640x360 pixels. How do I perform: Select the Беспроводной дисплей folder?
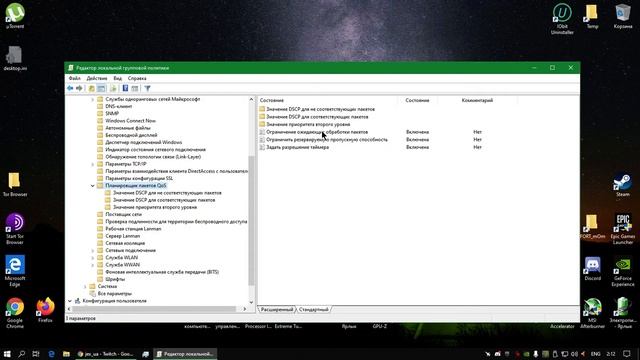[131, 135]
